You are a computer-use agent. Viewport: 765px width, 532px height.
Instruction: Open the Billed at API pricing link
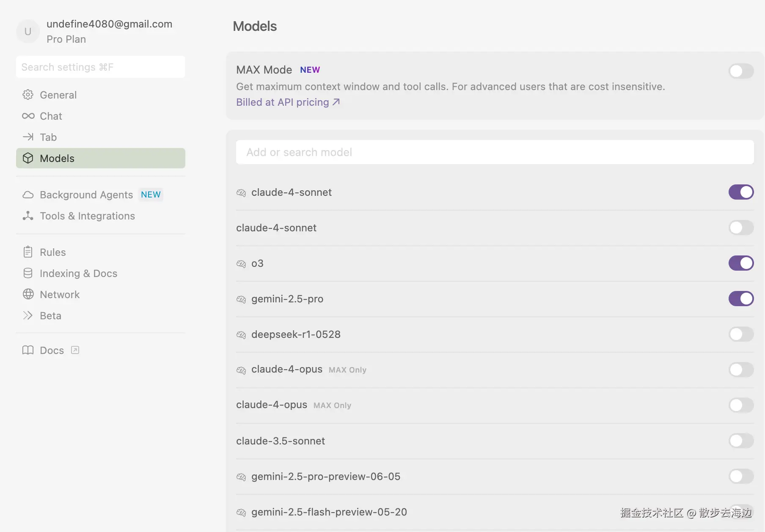[288, 102]
